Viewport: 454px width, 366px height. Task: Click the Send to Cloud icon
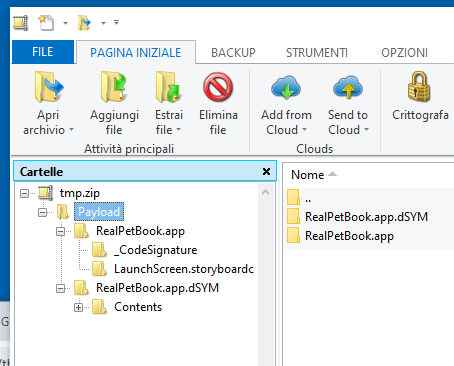tap(348, 87)
